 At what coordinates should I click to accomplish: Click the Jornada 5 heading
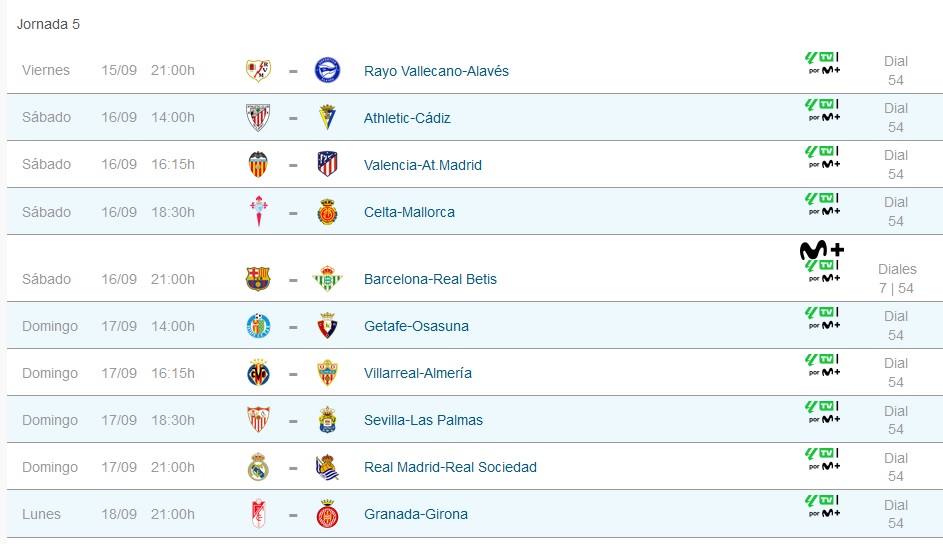pyautogui.click(x=48, y=24)
